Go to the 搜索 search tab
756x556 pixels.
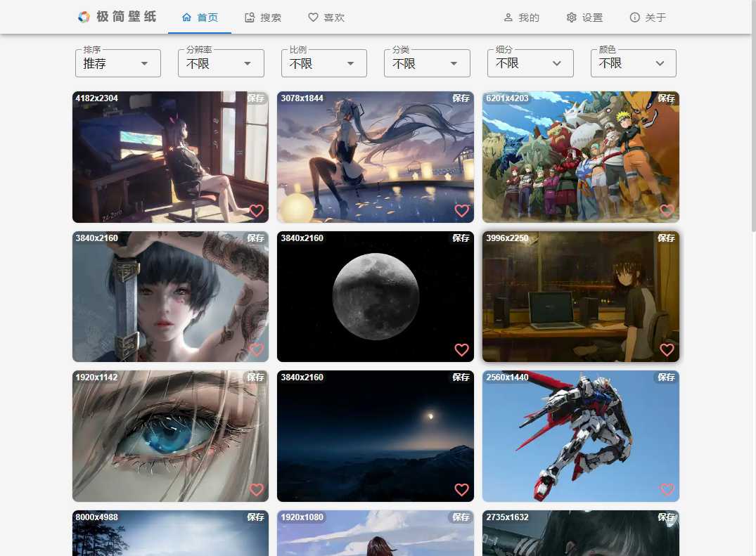click(263, 18)
